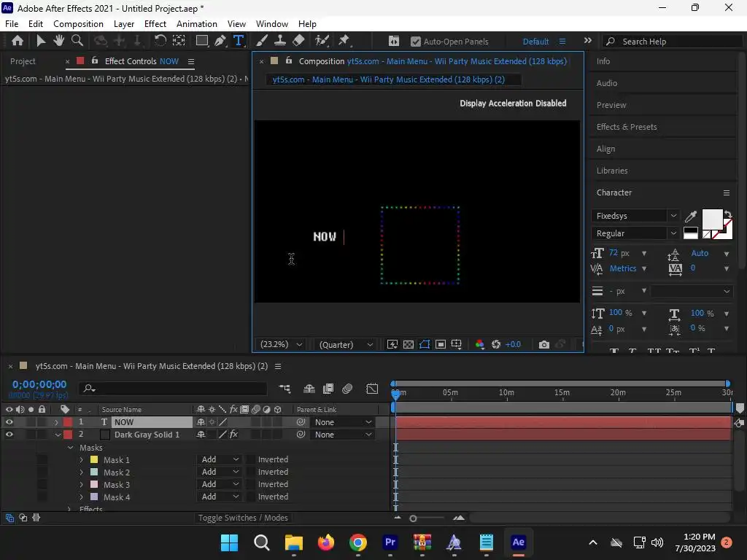747x560 pixels.
Task: Select the Default workspace
Action: [x=535, y=42]
